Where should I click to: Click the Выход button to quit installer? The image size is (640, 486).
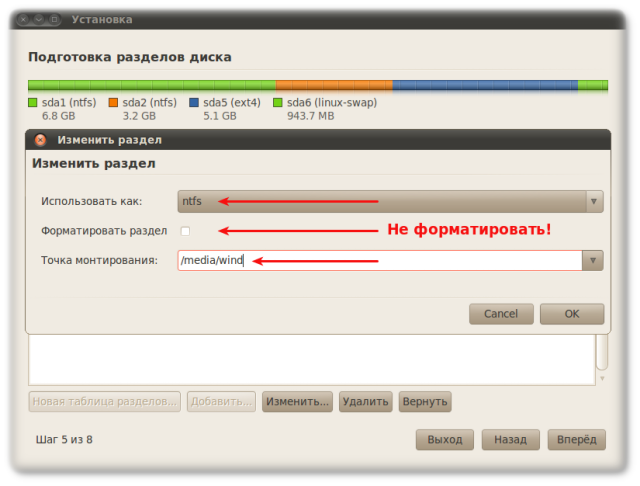coord(444,440)
